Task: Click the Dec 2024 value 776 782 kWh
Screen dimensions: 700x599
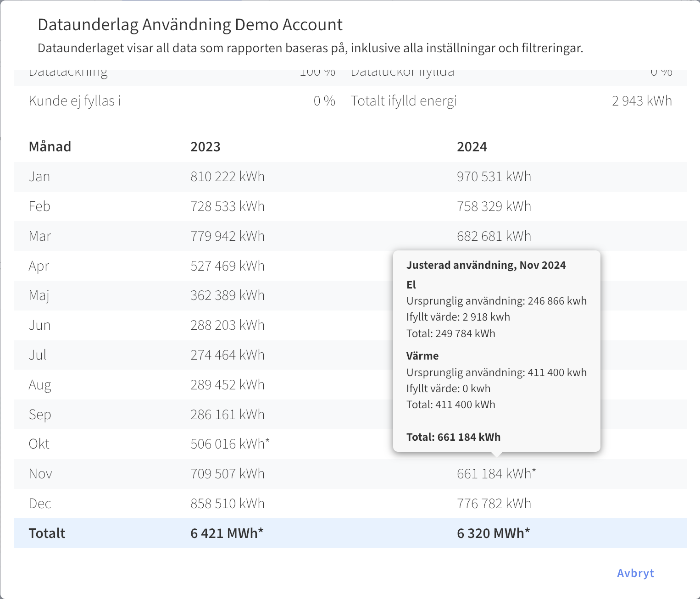Action: (x=494, y=503)
